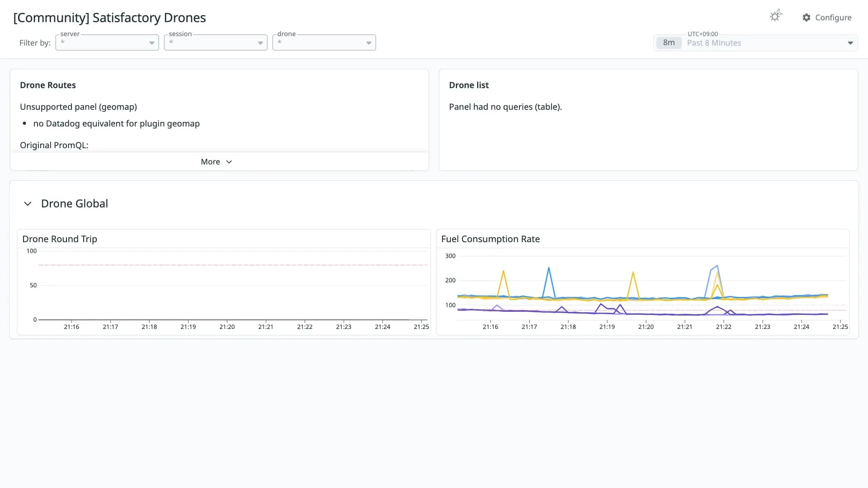Click the 21:20 tick on Drone Round Trip
Image resolution: width=868 pixels, height=488 pixels.
point(227,327)
